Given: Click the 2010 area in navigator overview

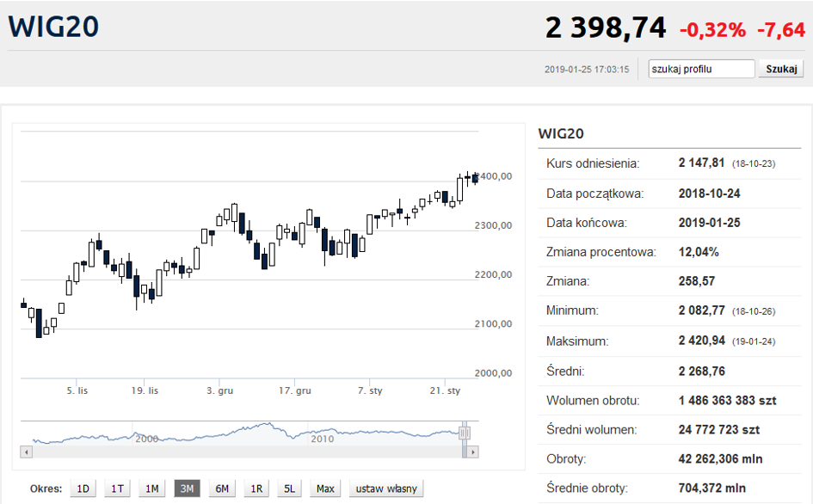Looking at the screenshot, I should pos(322,438).
